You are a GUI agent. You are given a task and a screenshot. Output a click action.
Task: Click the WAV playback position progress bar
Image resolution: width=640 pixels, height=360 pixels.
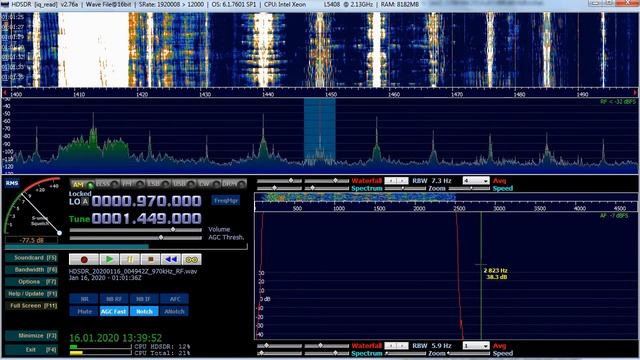126,247
